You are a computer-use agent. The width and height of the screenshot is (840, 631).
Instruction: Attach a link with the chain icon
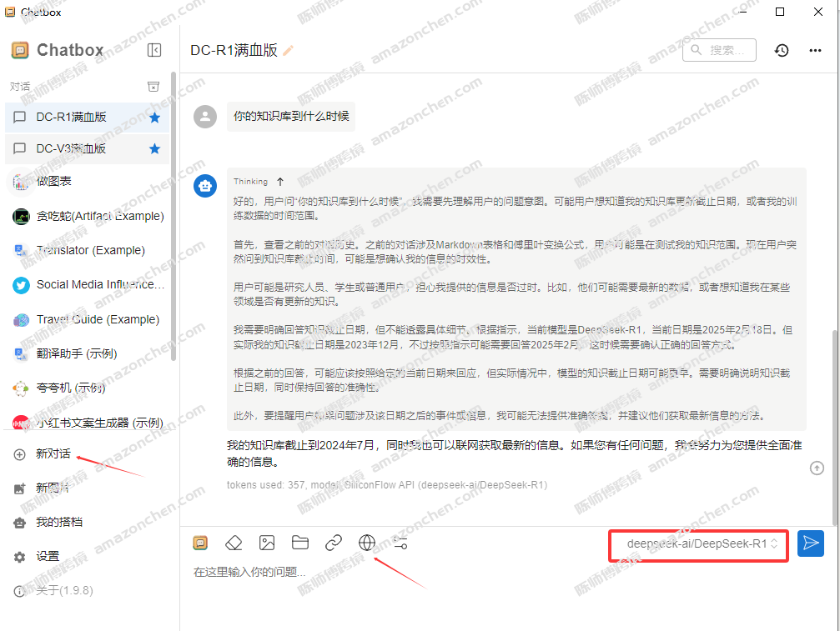(x=333, y=543)
